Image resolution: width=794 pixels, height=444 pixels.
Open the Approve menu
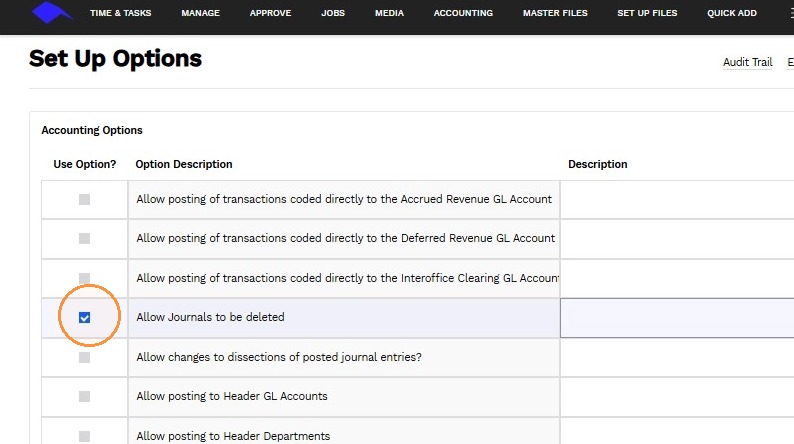[x=270, y=13]
